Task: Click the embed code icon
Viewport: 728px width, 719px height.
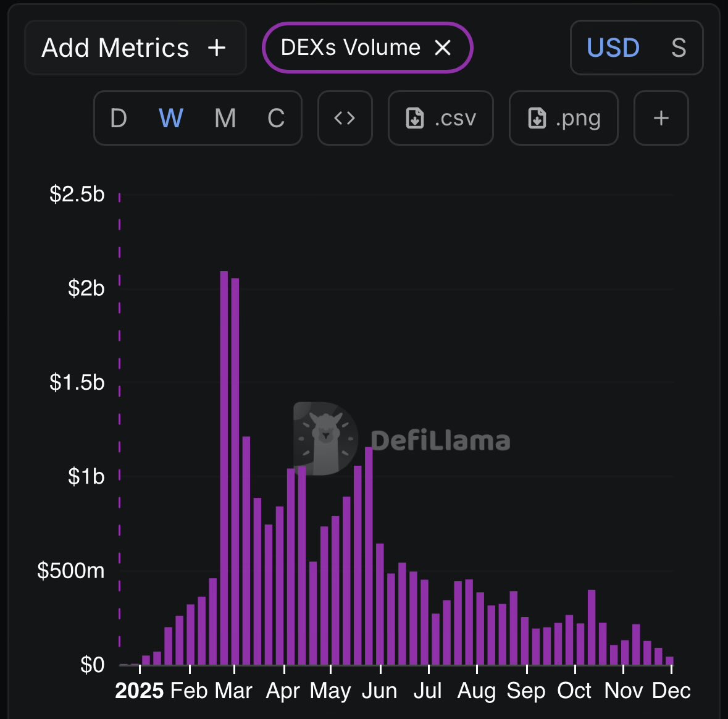Action: pyautogui.click(x=345, y=118)
